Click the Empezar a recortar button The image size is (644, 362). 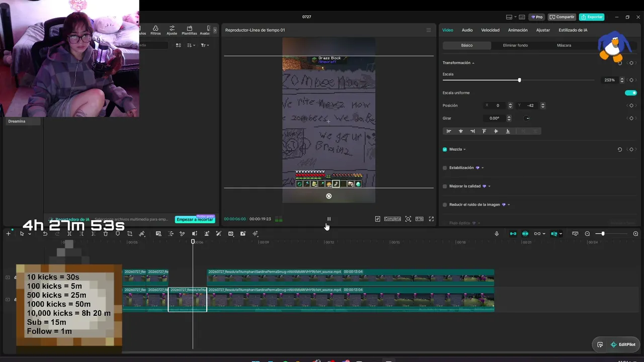(195, 220)
